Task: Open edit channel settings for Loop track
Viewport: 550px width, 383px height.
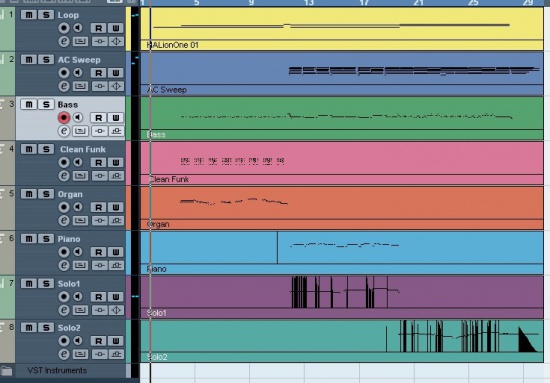Action: click(x=64, y=42)
